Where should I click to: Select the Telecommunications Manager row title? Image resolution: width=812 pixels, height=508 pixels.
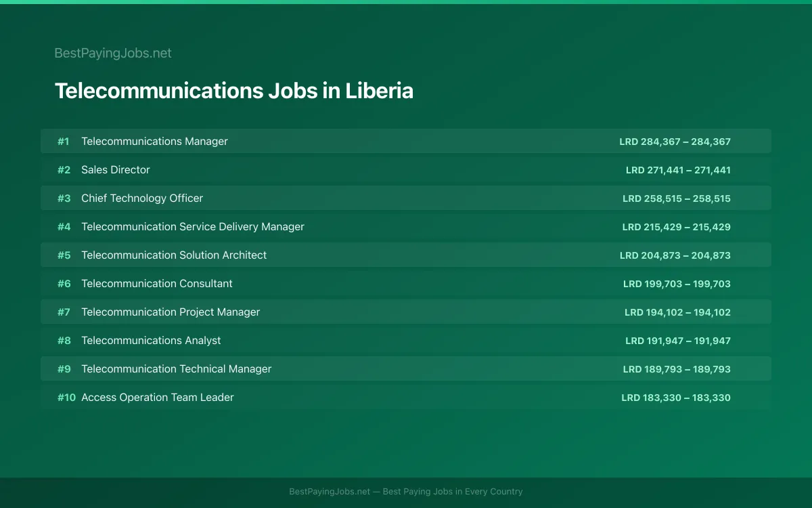pos(154,141)
